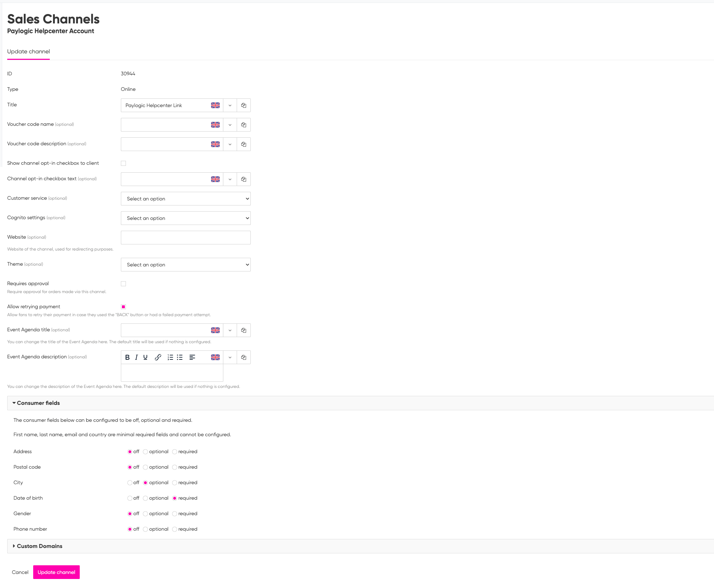Screen dimensions: 714x588
Task: Open language dropdown for Event Agenda description
Action: [230, 357]
